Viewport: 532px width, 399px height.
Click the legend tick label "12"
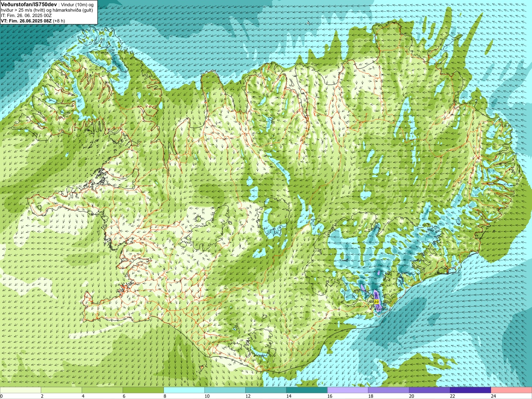[248, 396]
